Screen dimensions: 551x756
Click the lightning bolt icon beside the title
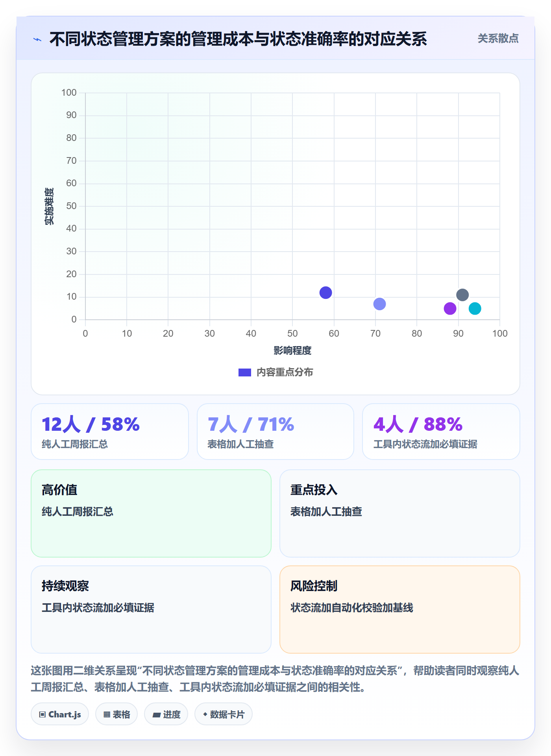(37, 39)
